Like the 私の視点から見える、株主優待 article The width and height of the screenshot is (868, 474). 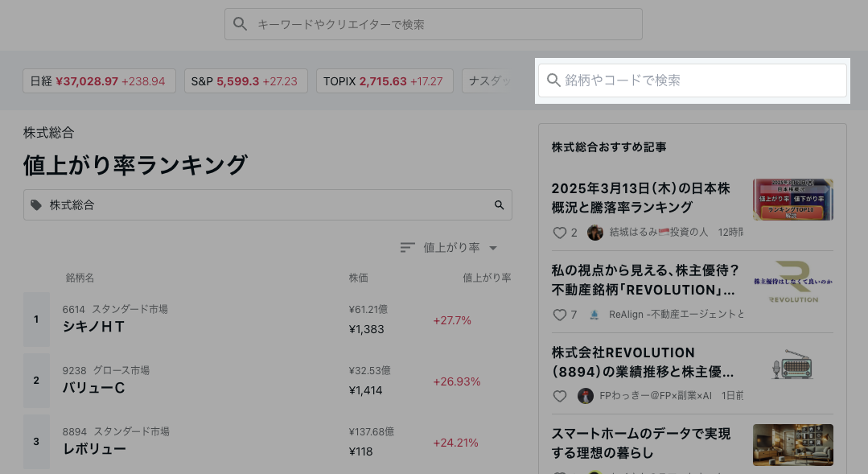560,315
